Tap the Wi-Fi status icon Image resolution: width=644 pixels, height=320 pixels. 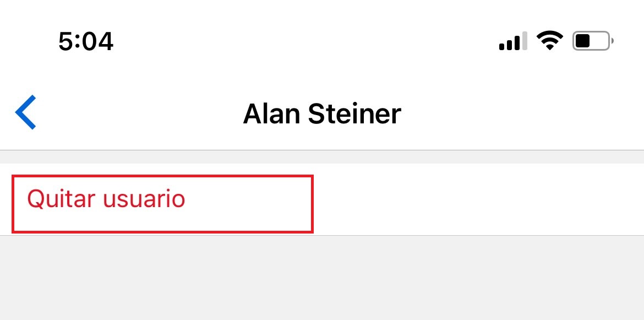(x=549, y=41)
